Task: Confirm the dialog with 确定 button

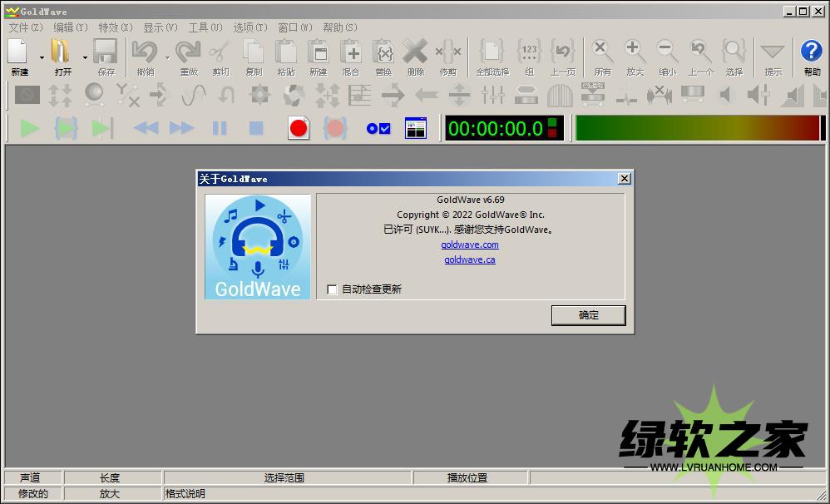Action: point(589,315)
